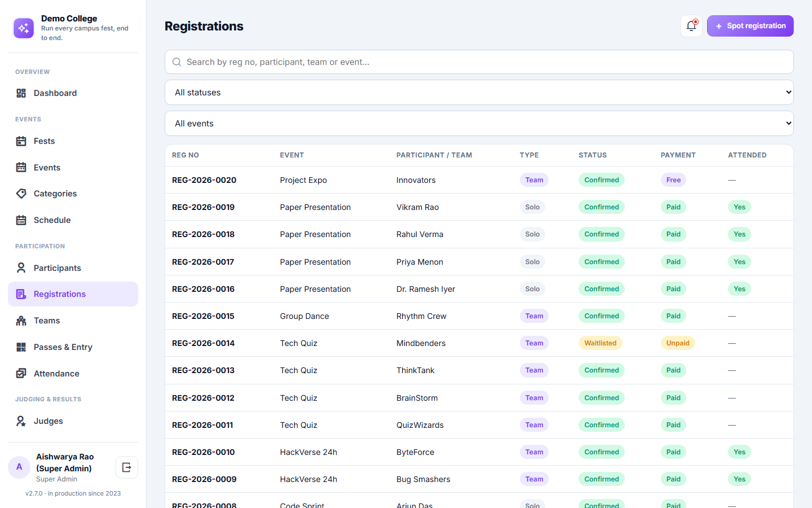Navigate to Passes & Entry
The width and height of the screenshot is (812, 508).
(73, 347)
